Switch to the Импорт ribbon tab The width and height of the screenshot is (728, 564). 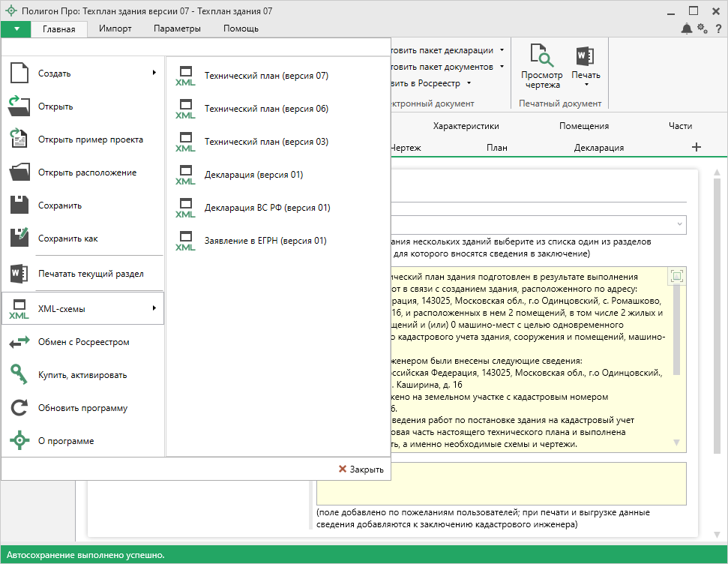pyautogui.click(x=115, y=28)
